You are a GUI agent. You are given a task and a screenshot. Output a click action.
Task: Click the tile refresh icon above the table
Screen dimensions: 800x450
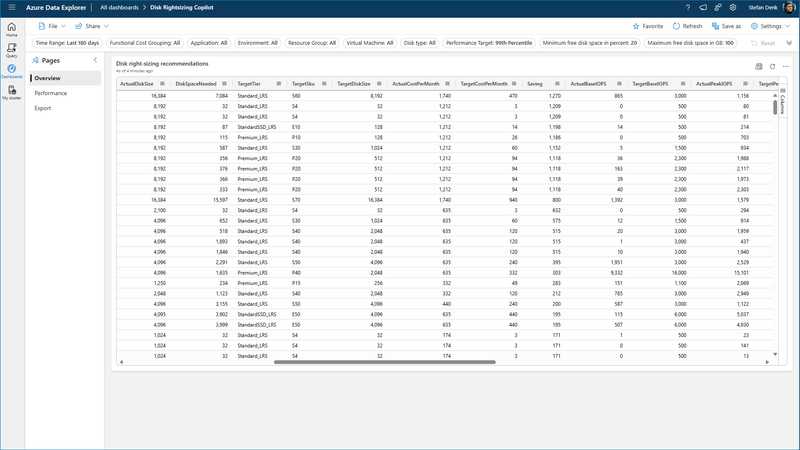(772, 66)
